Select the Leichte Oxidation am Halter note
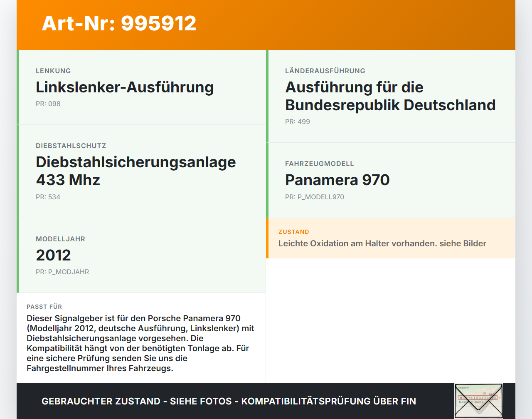This screenshot has width=532, height=419. coord(382,243)
